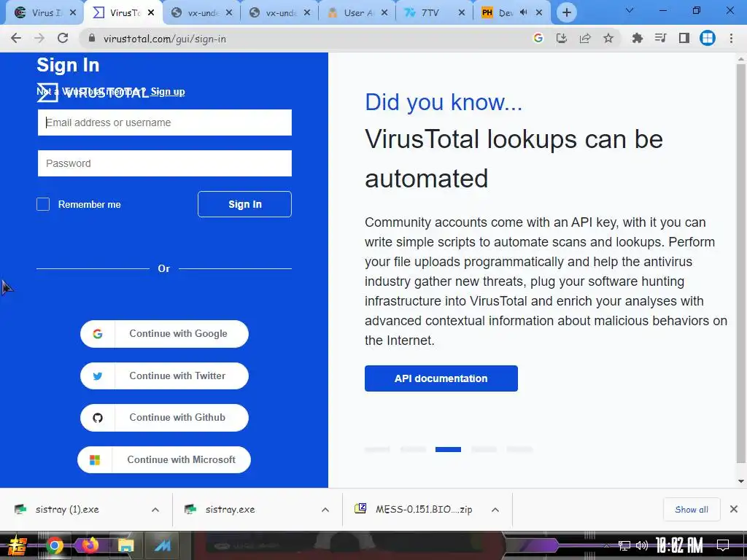Select the last carousel slide indicator
The image size is (747, 560).
pyautogui.click(x=519, y=449)
